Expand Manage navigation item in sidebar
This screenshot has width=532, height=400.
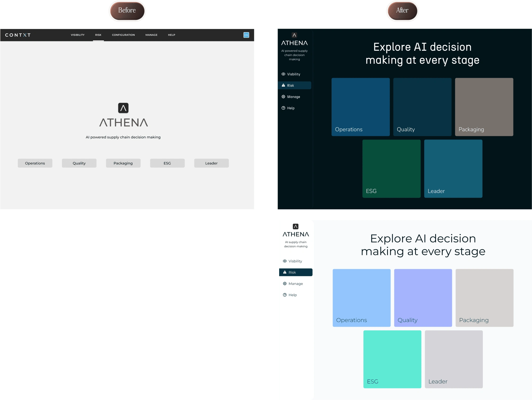[293, 96]
